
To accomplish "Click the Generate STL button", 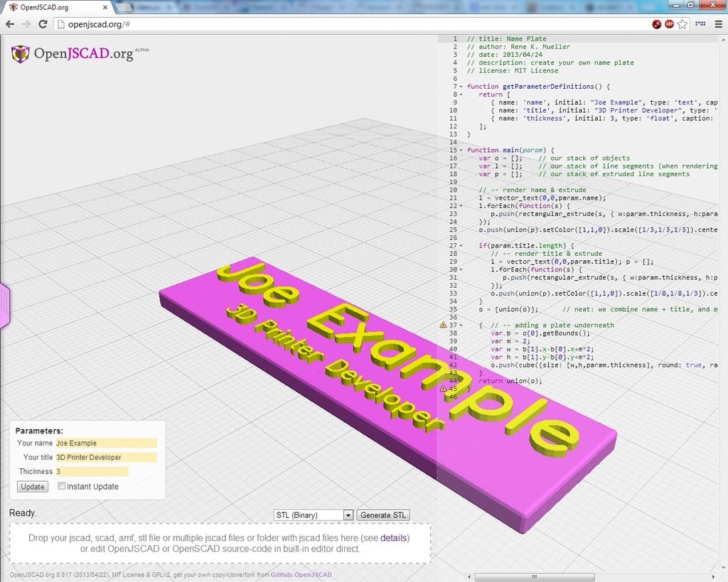I will 383,515.
